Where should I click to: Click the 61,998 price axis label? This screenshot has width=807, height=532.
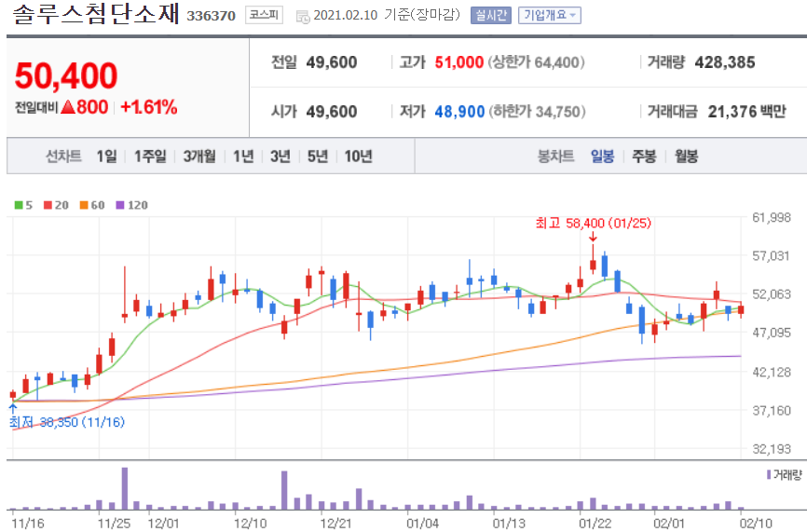click(772, 218)
